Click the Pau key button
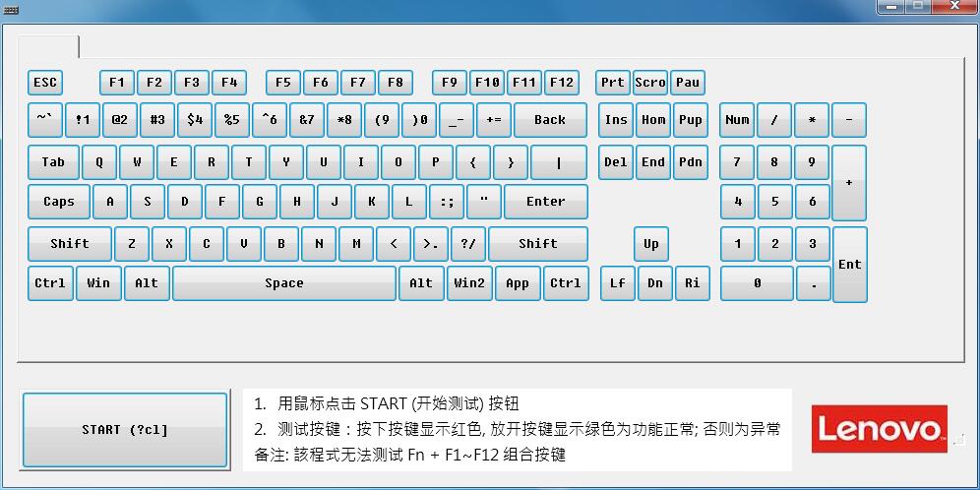 (688, 83)
